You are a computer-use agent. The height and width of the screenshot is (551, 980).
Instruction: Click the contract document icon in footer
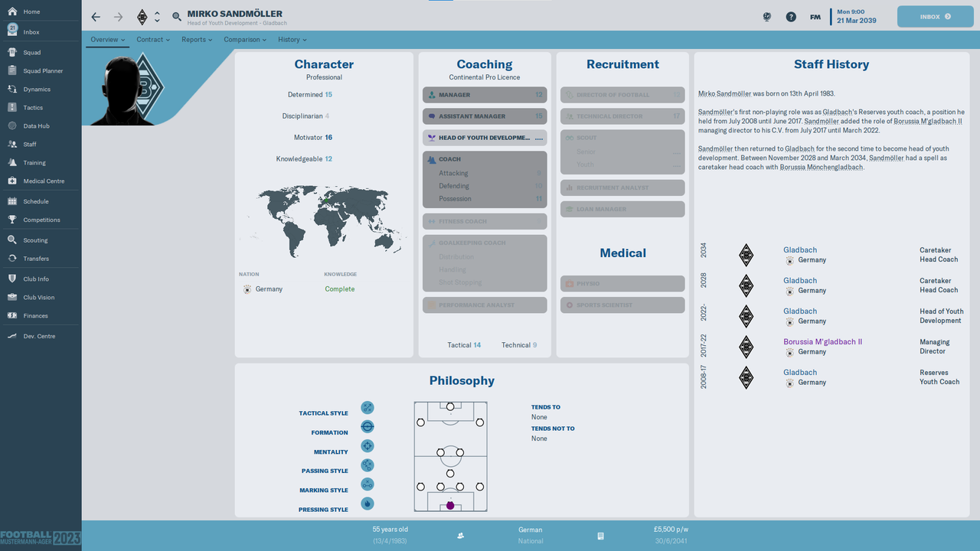coord(601,536)
